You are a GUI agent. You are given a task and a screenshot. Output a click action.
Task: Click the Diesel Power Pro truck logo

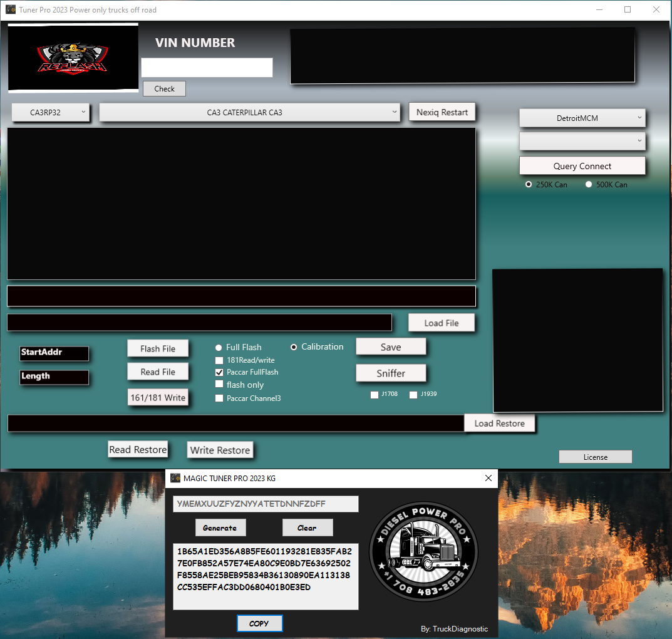pyautogui.click(x=423, y=551)
